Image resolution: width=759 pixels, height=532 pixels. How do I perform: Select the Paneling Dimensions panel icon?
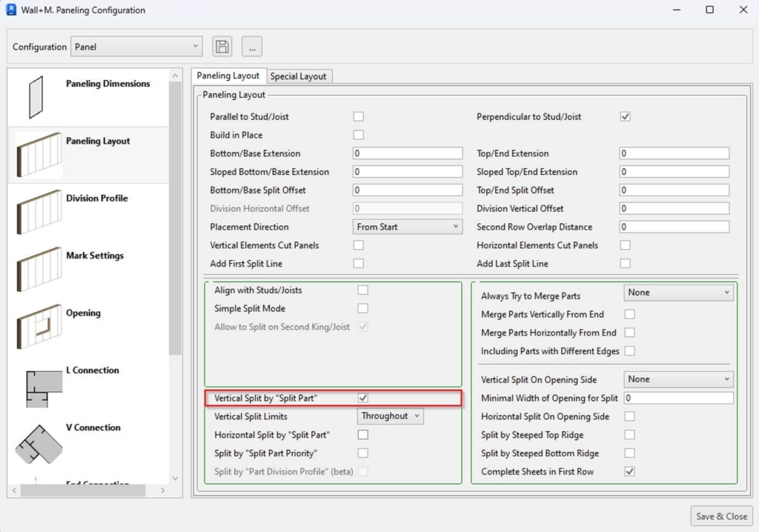36,97
